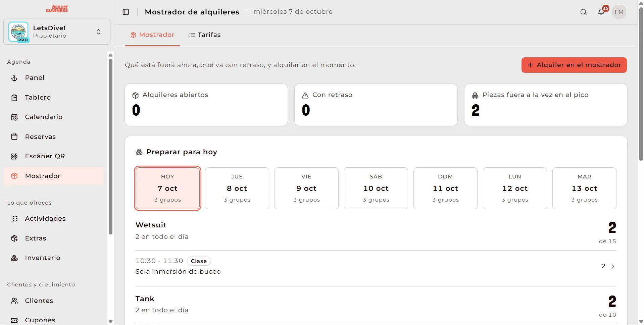Open notifications bell with 35 badge
Viewport: 644px width, 325px height.
click(x=601, y=12)
